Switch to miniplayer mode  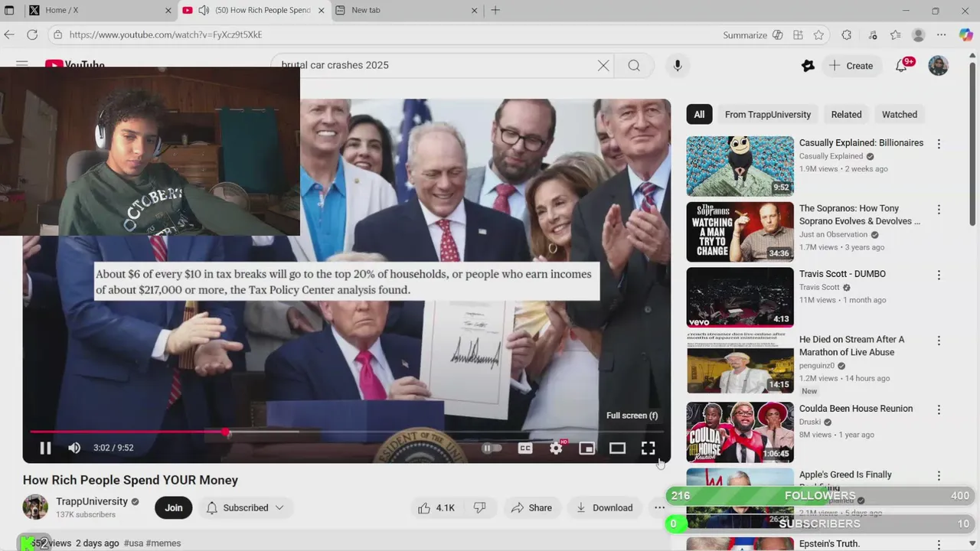pos(586,448)
